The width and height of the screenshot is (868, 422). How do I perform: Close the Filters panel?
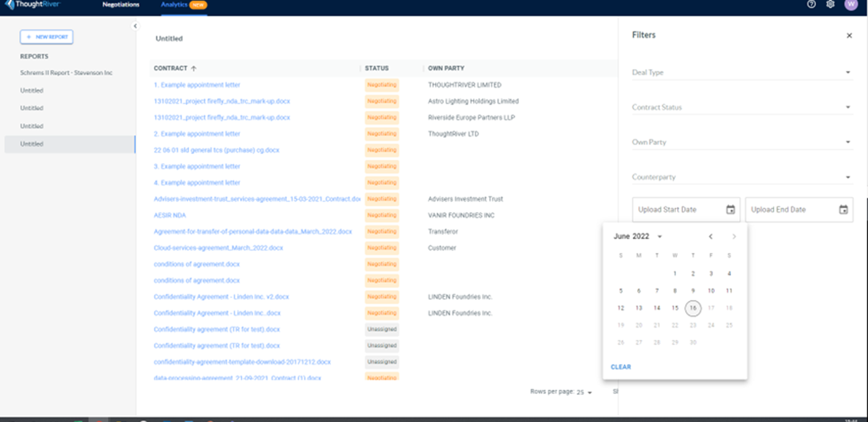[849, 36]
